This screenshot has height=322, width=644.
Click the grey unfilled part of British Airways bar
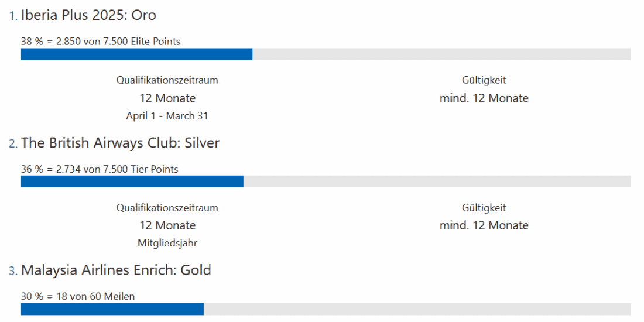click(x=437, y=181)
